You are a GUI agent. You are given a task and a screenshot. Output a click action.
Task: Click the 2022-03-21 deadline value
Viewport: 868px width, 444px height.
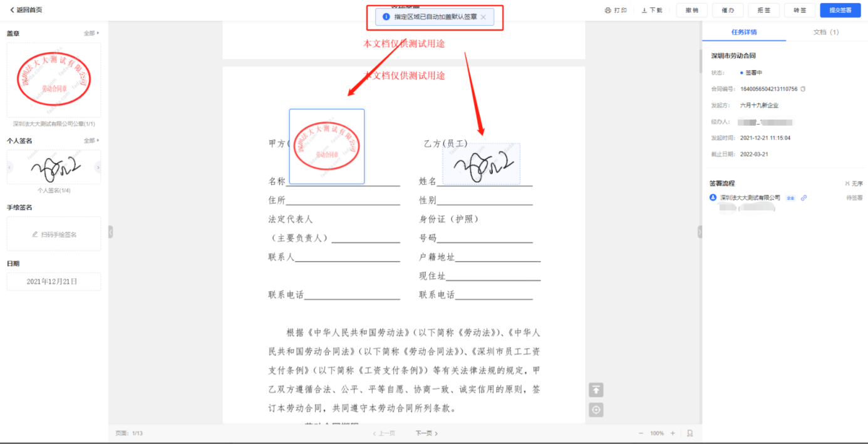point(754,154)
